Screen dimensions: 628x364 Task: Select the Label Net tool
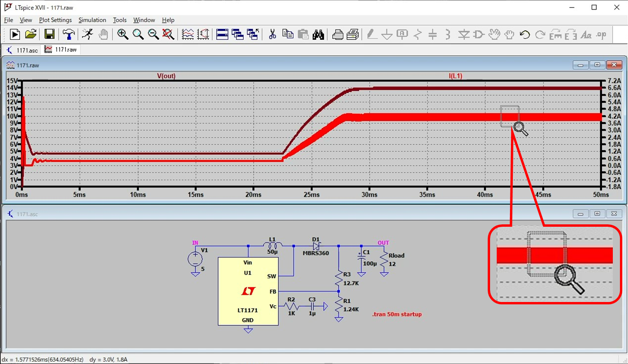(402, 34)
